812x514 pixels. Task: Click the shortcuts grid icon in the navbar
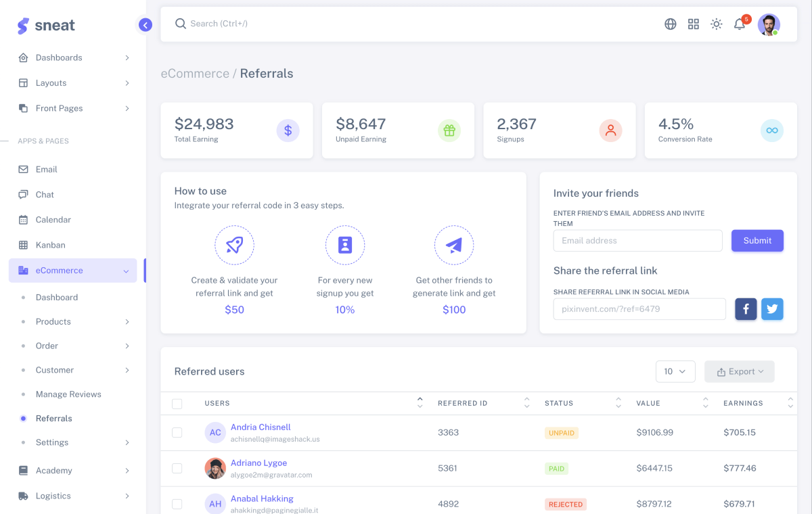(693, 24)
